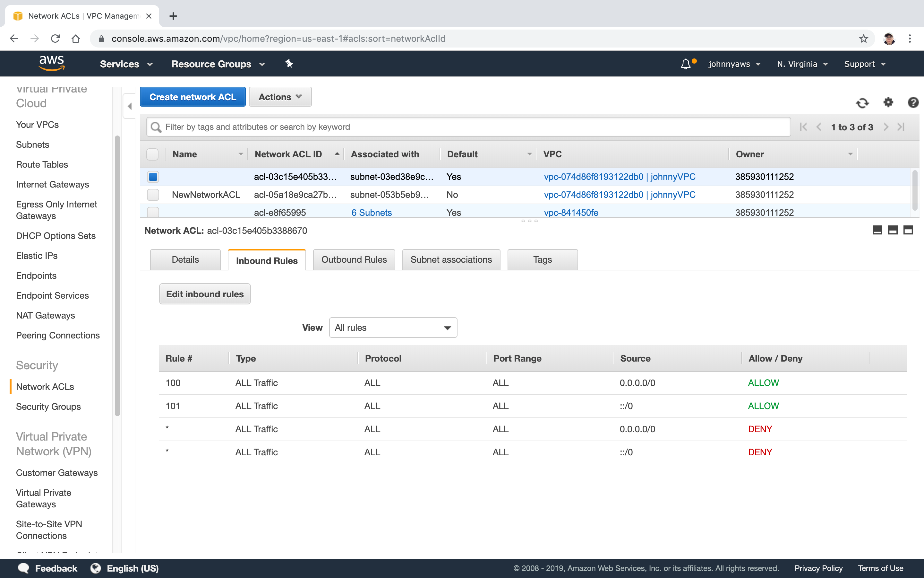
Task: Click Create network ACL button
Action: coord(193,97)
